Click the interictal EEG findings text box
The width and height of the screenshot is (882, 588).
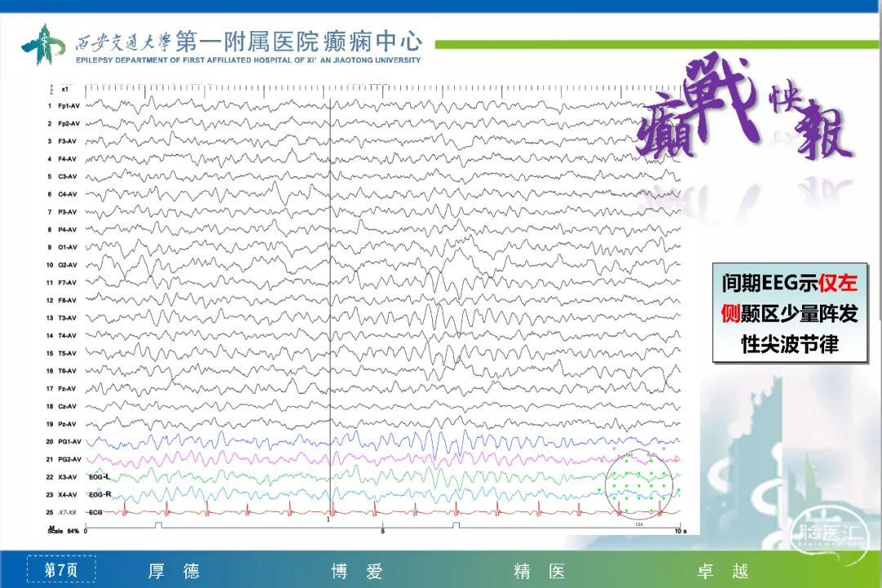pos(789,314)
